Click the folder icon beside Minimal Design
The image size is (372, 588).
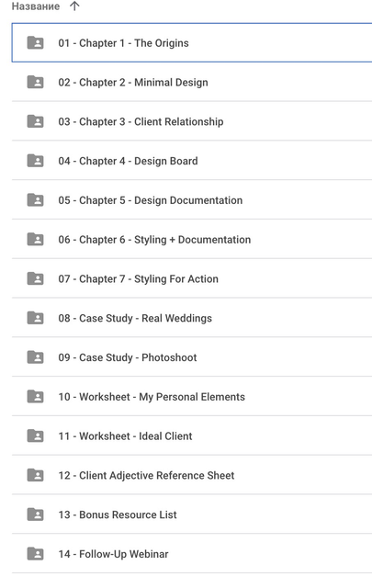pos(35,82)
